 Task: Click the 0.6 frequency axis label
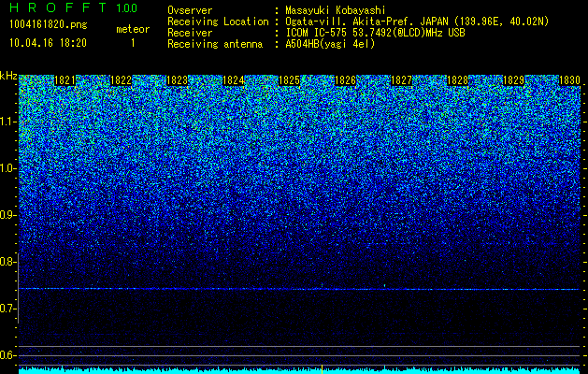click(8, 355)
